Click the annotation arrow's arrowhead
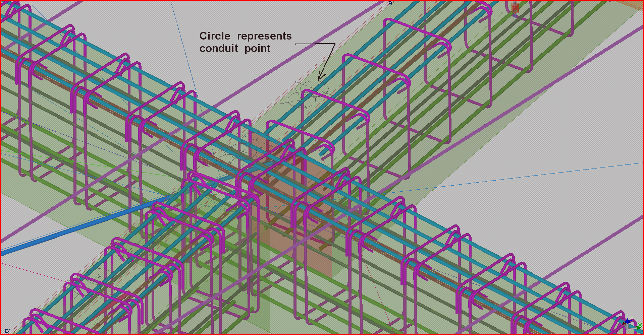644x335 pixels. [x=320, y=78]
